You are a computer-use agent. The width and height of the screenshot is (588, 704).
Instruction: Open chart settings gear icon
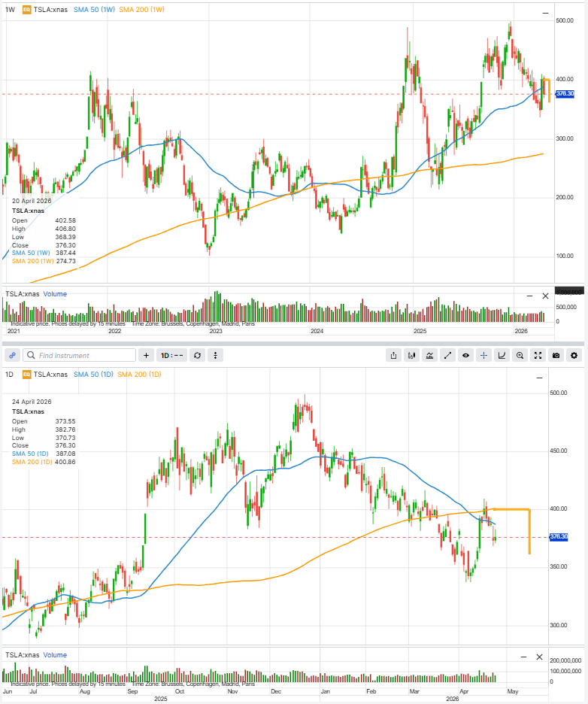(574, 355)
